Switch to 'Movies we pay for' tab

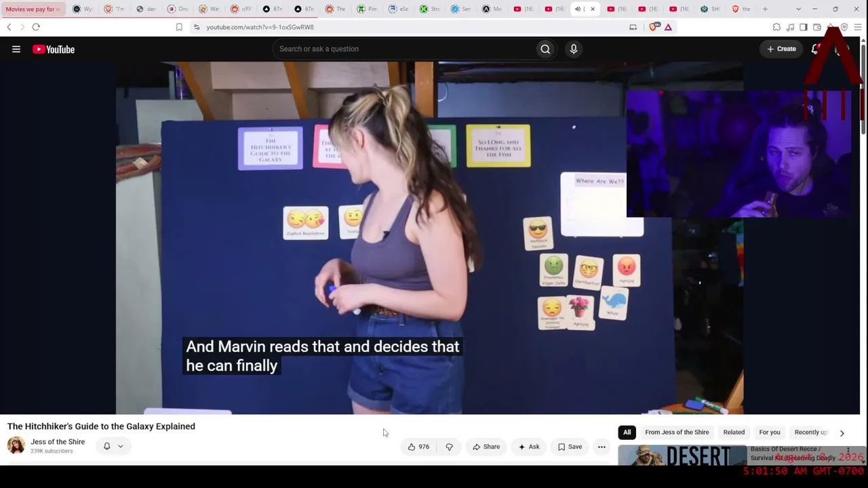[33, 9]
